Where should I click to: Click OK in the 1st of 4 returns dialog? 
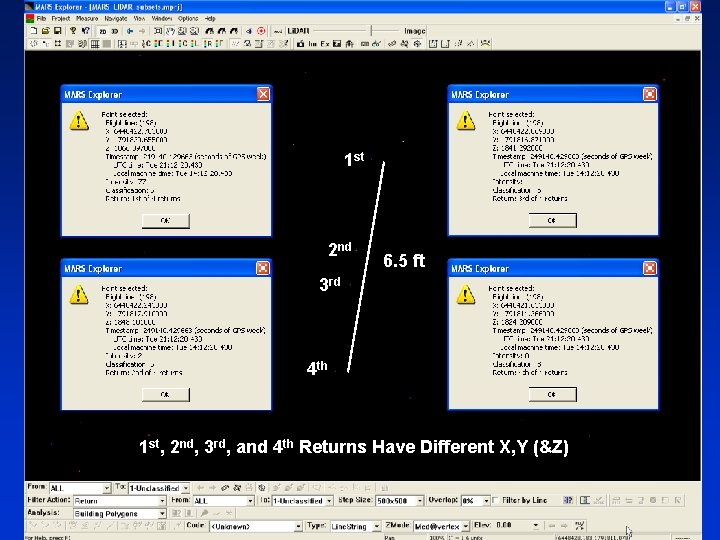165,221
